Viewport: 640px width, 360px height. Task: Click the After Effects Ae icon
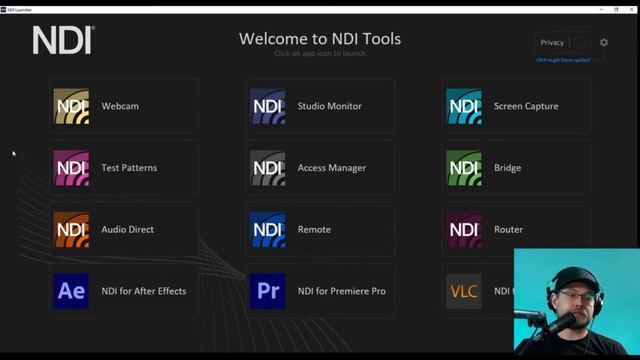pyautogui.click(x=71, y=291)
